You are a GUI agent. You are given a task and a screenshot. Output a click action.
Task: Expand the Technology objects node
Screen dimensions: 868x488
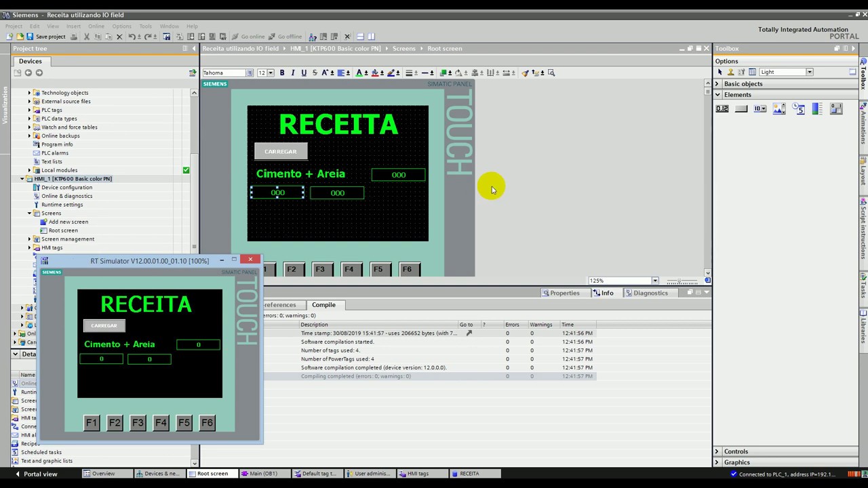[x=29, y=93]
